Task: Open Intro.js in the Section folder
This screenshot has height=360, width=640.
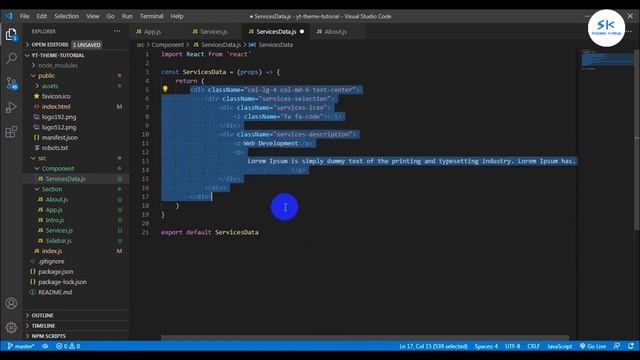Action: click(x=55, y=220)
